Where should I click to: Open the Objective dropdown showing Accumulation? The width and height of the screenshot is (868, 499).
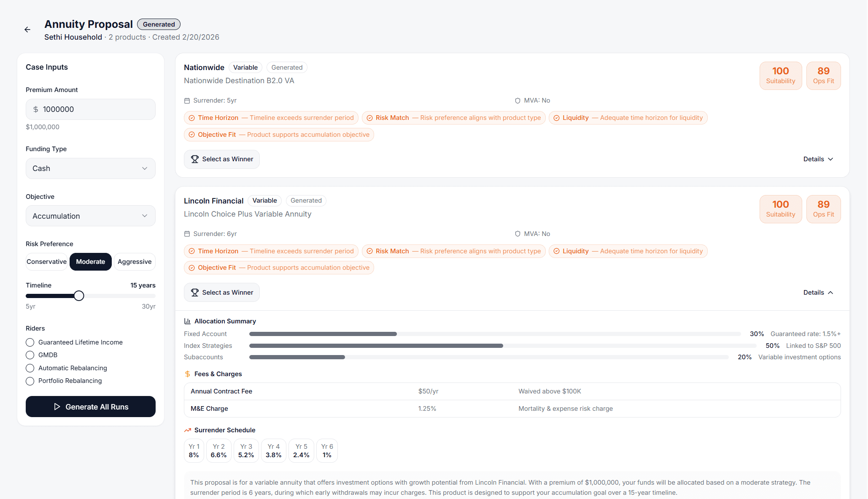tap(91, 216)
